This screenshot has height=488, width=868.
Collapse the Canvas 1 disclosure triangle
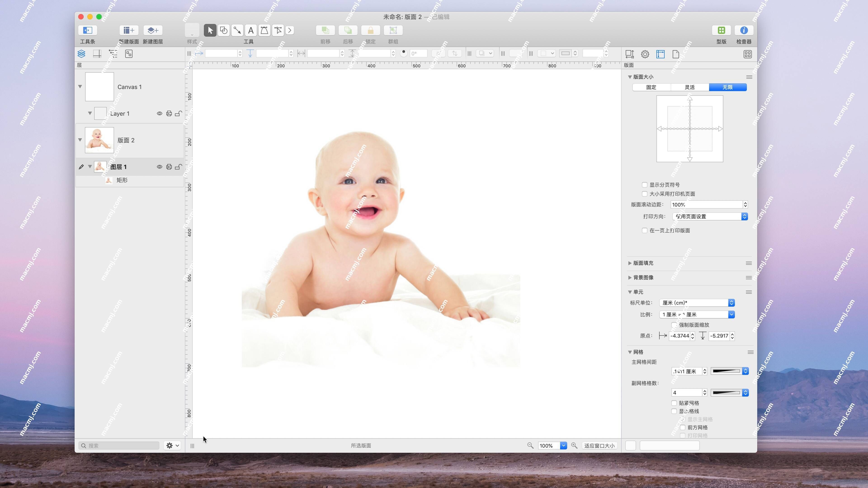[80, 87]
